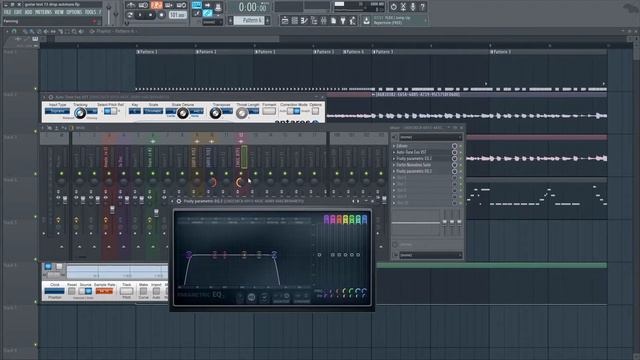Open the ADD menu

coord(28,12)
